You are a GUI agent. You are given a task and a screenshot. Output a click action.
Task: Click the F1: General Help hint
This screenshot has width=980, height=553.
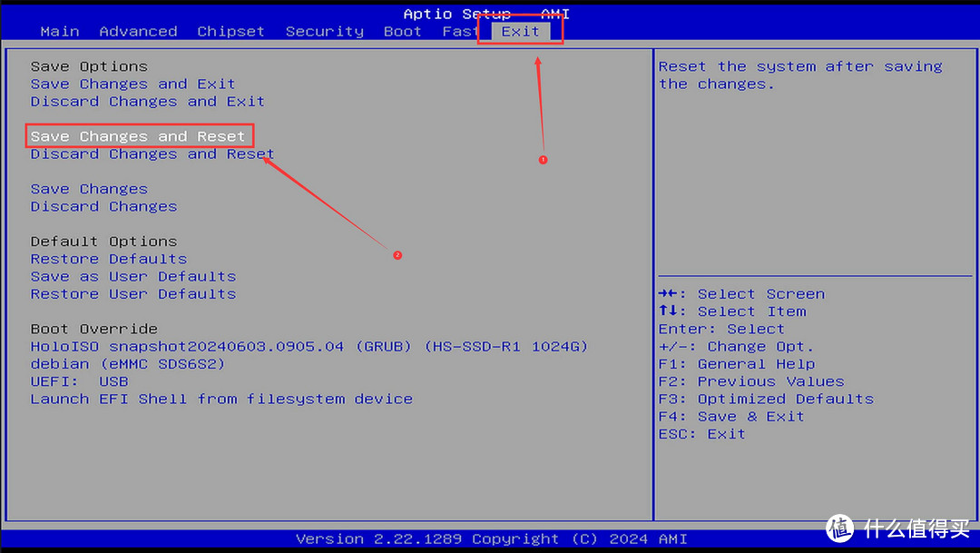tap(736, 364)
